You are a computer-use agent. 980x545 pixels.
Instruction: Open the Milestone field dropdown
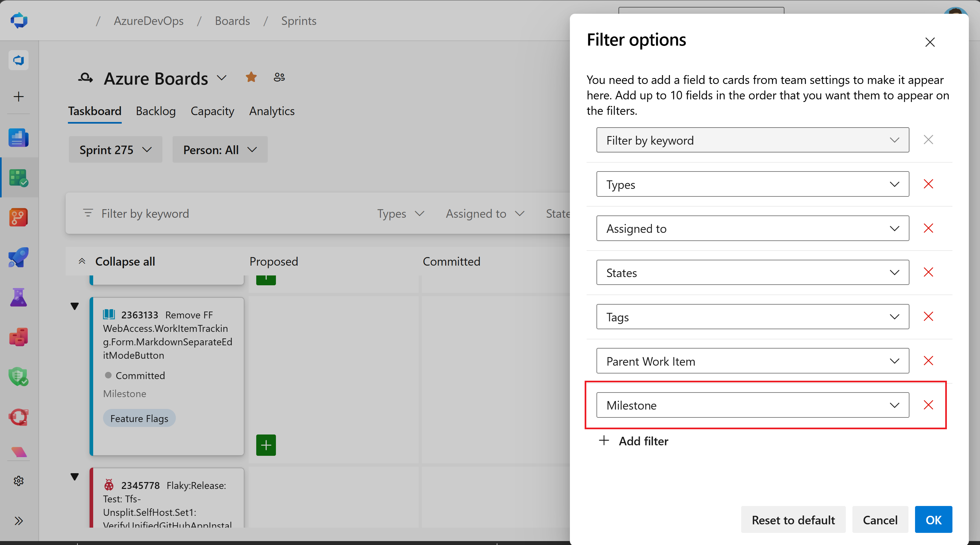753,405
